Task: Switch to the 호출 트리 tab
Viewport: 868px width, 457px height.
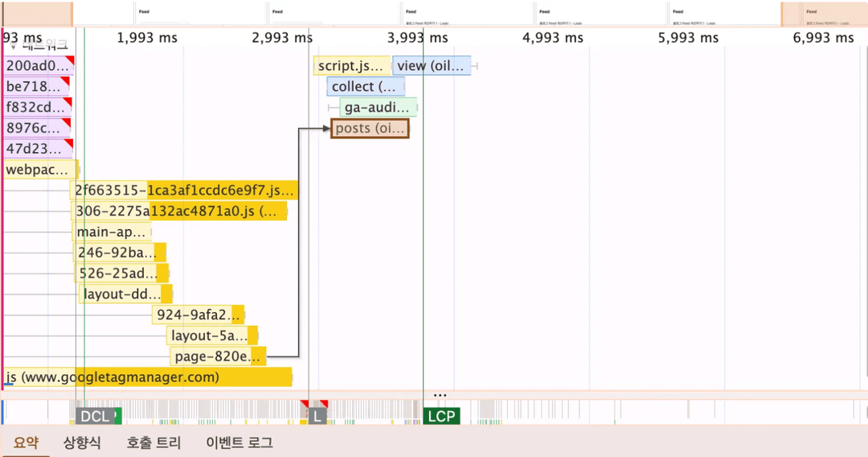Action: tap(153, 443)
